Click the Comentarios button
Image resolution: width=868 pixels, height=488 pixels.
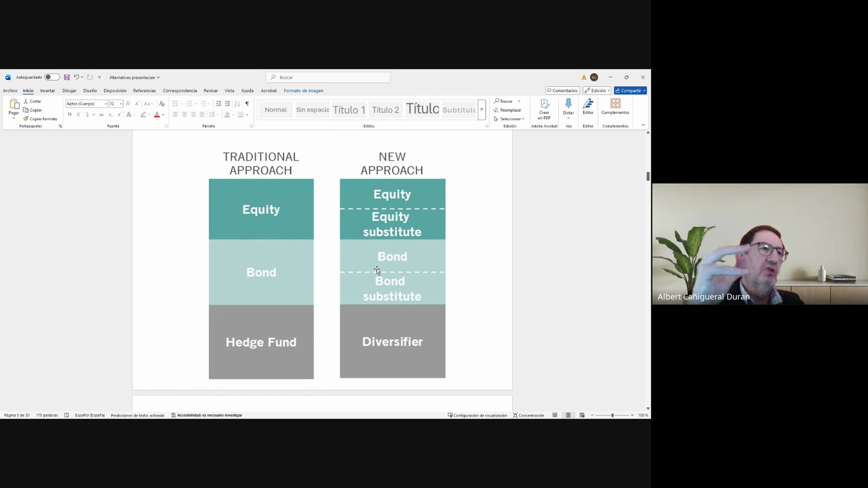[x=563, y=91]
